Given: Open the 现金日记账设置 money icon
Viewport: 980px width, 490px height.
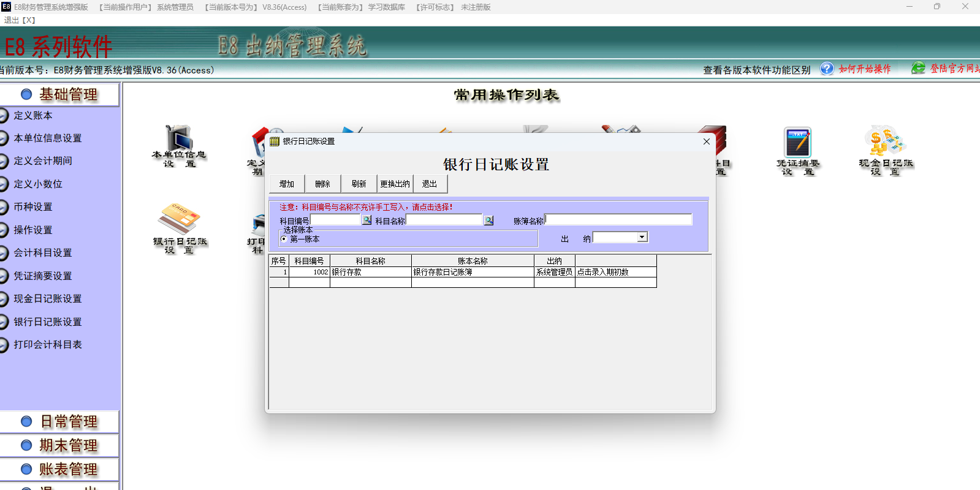Looking at the screenshot, I should [885, 141].
